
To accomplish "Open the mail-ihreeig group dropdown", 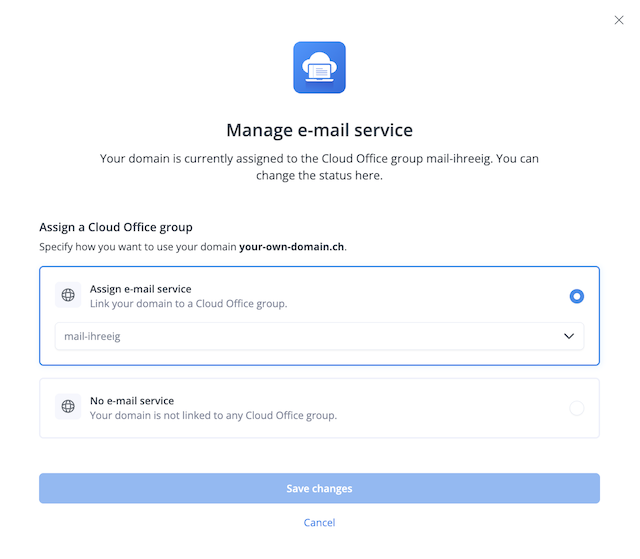I will [x=320, y=336].
